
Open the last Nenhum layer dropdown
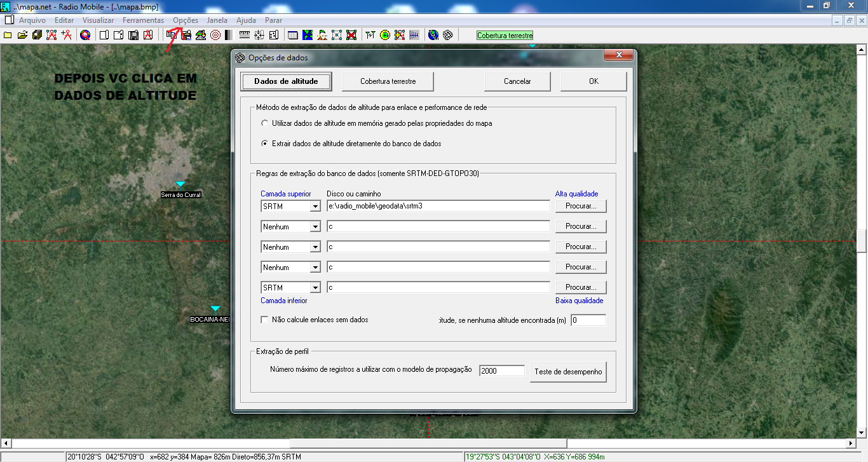315,268
